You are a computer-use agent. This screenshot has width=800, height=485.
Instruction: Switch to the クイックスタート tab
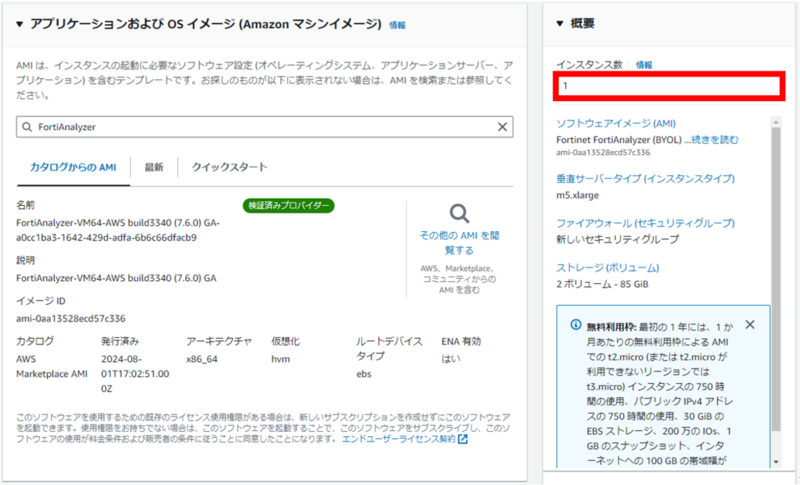(229, 167)
